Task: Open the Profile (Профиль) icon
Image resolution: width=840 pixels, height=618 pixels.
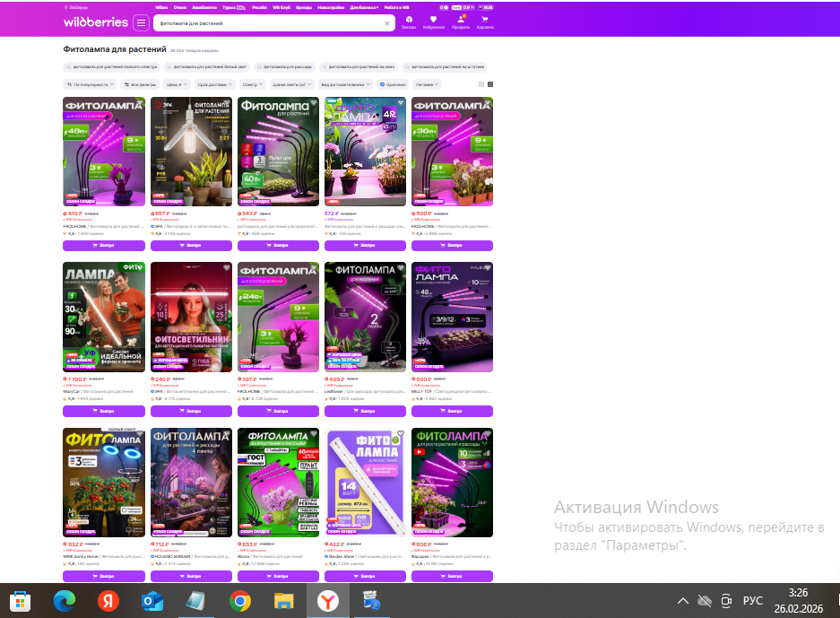Action: [460, 22]
